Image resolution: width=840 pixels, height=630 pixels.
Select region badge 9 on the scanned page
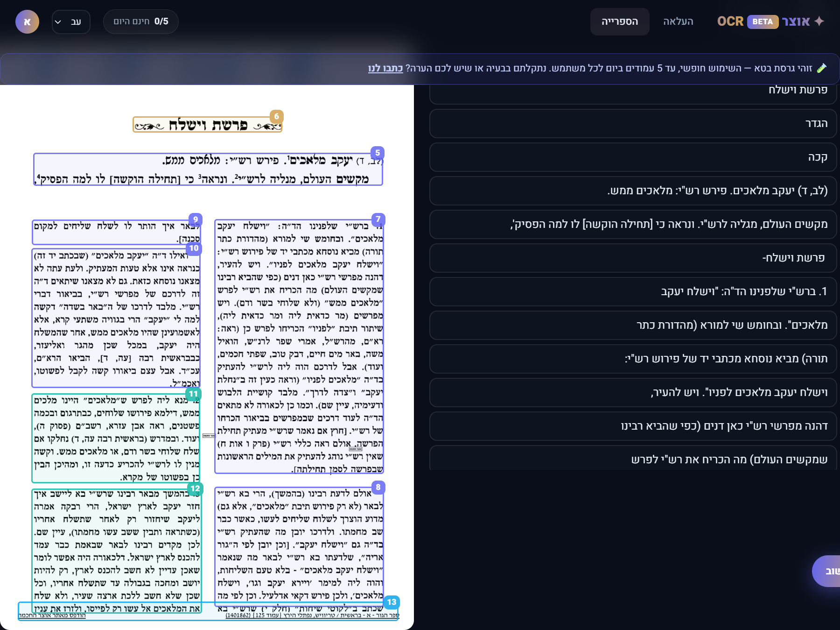(196, 219)
